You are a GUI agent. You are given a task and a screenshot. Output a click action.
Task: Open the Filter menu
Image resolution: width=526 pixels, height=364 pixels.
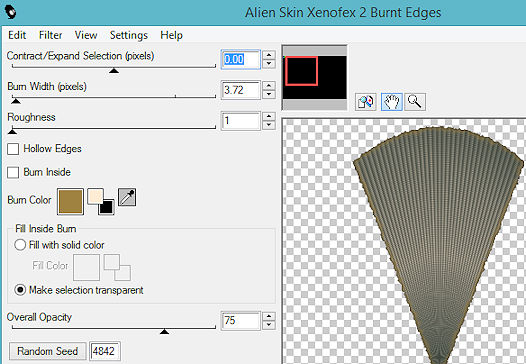[50, 35]
